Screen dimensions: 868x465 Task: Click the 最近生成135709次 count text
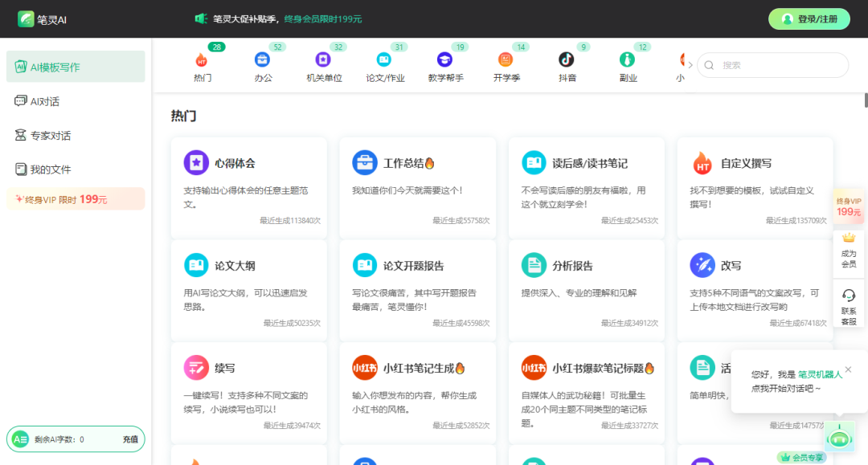796,221
